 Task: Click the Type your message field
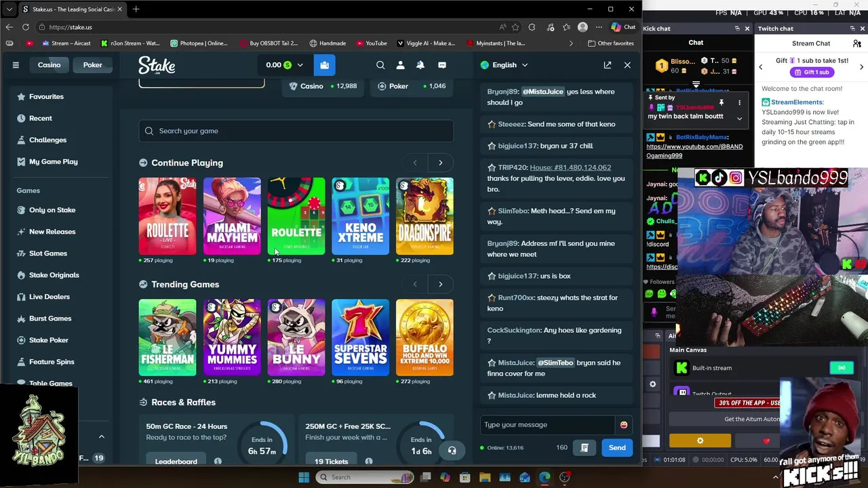[x=548, y=425]
